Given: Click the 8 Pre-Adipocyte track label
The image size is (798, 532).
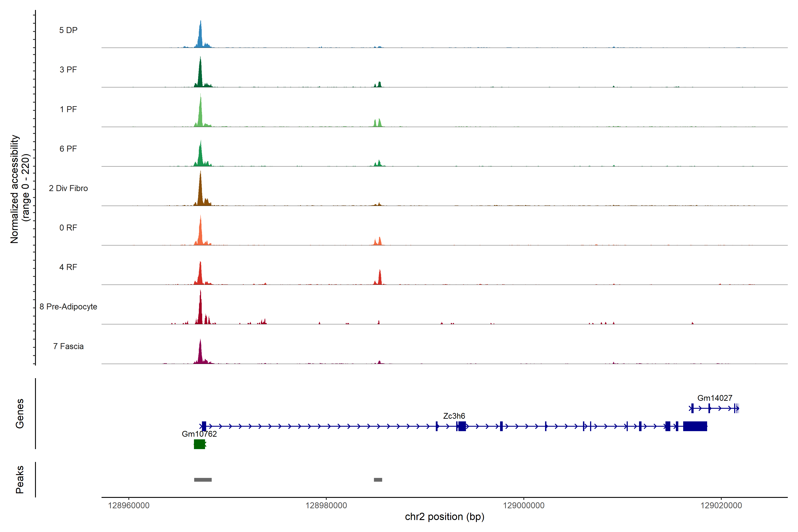Looking at the screenshot, I should click(x=68, y=307).
